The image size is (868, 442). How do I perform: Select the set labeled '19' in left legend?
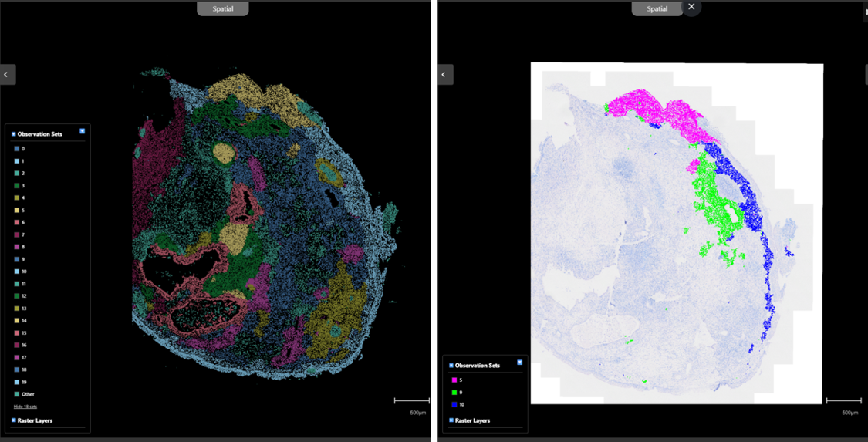click(25, 382)
